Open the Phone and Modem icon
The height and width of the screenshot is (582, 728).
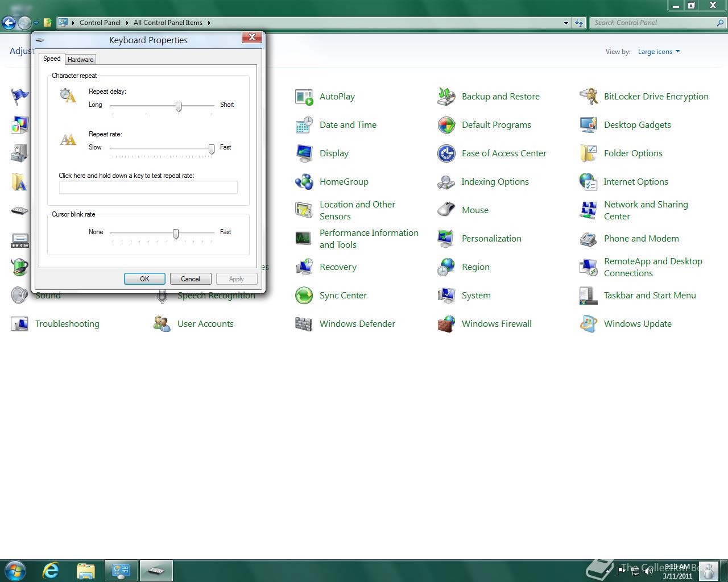(589, 239)
